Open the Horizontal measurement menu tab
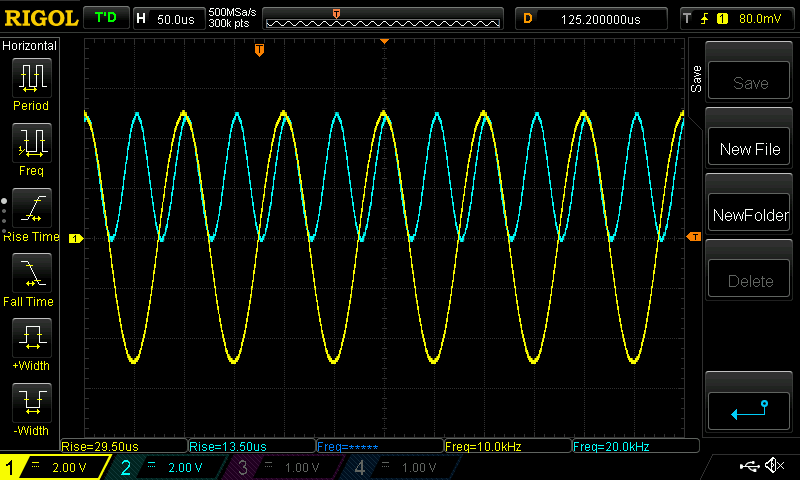800x480 pixels. coord(30,46)
